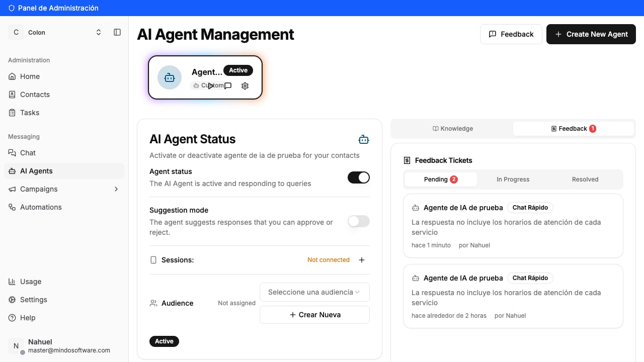
Task: Open Contacts page
Action: 64,95
